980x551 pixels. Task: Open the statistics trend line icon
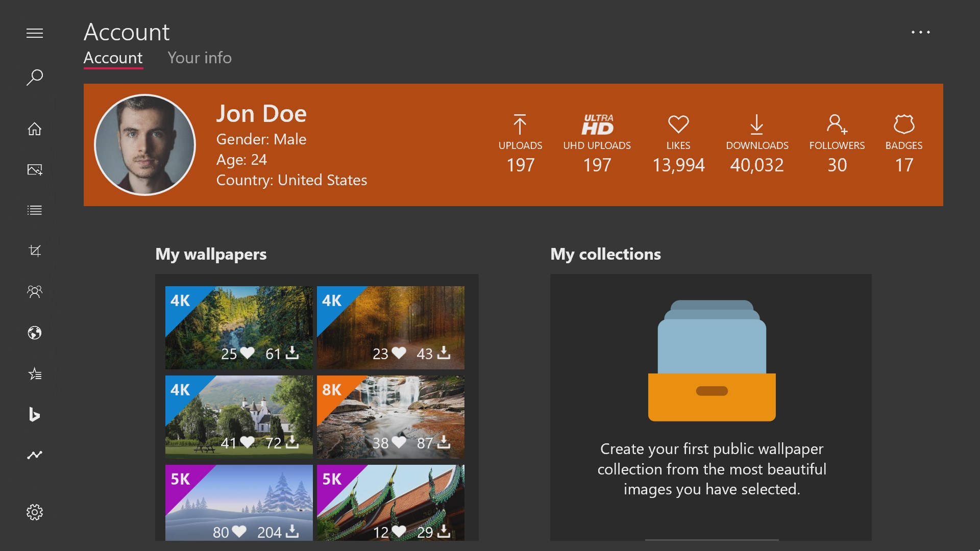[x=35, y=455]
